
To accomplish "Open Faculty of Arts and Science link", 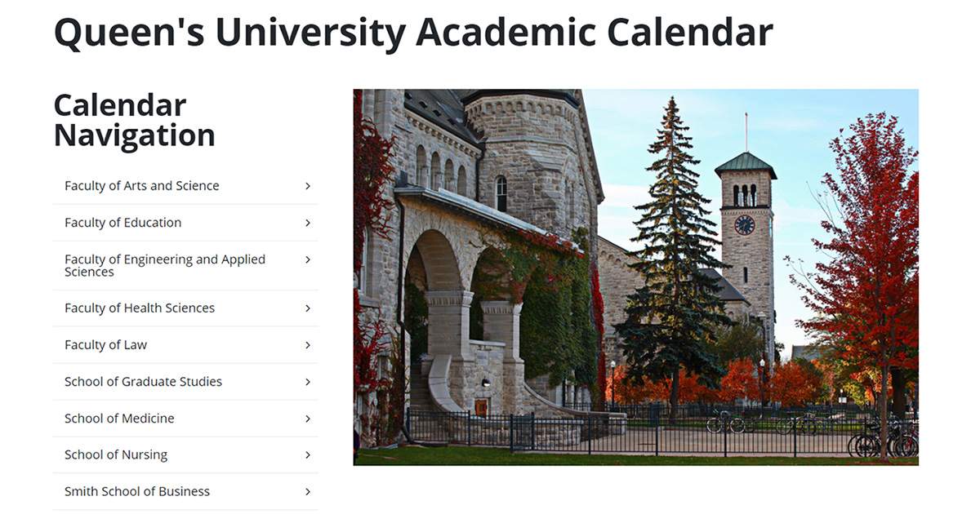I will (142, 186).
